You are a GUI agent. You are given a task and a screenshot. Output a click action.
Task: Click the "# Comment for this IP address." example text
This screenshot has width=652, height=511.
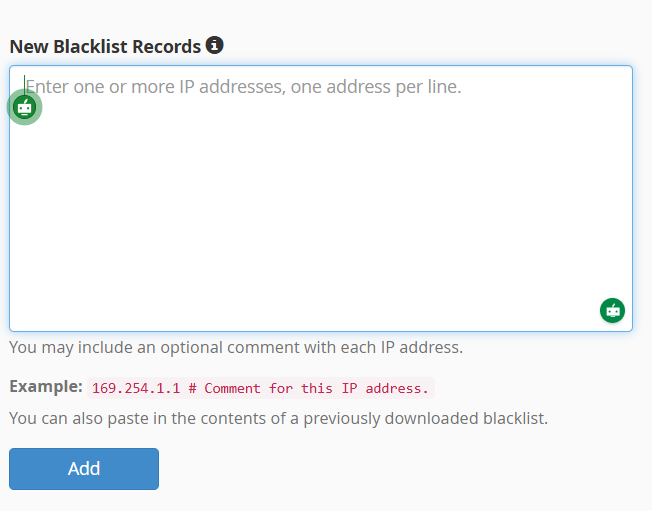317,388
